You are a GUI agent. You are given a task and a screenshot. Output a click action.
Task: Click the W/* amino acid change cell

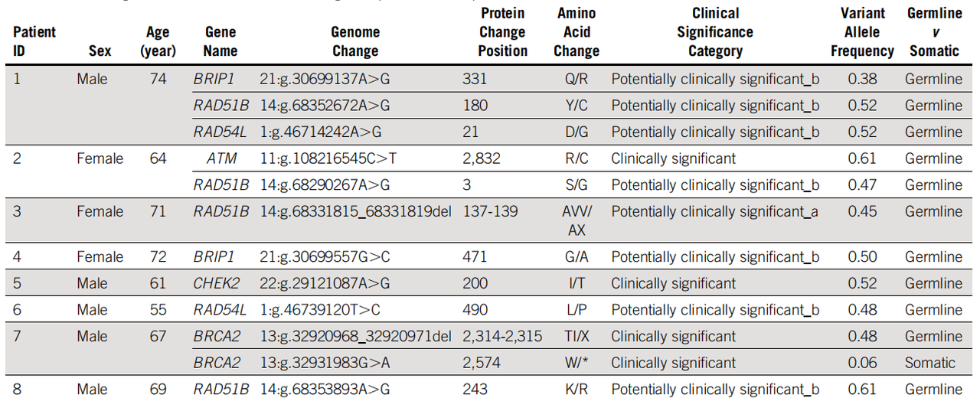577,363
